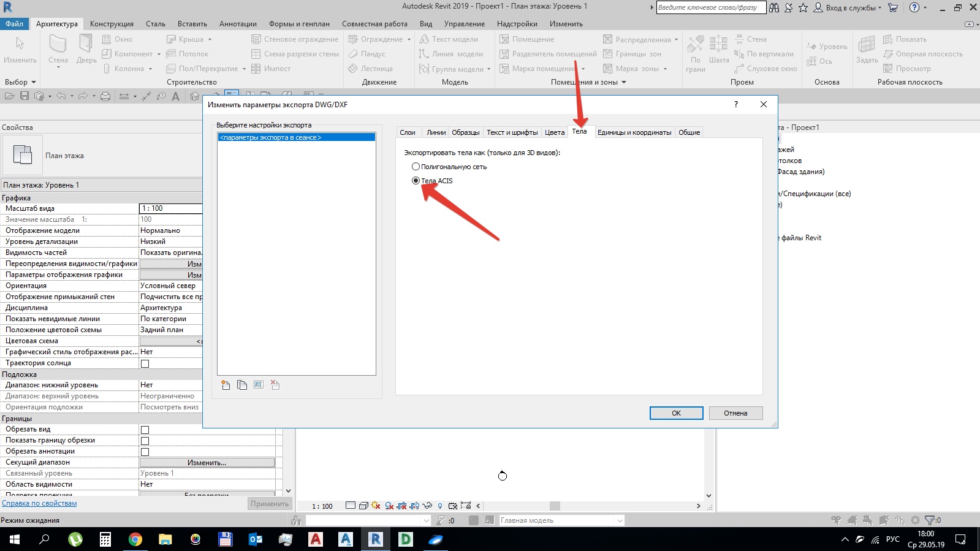Screen dimensions: 980x551
Task: Select the Помещение (Room) ribbon tool
Action: [527, 39]
